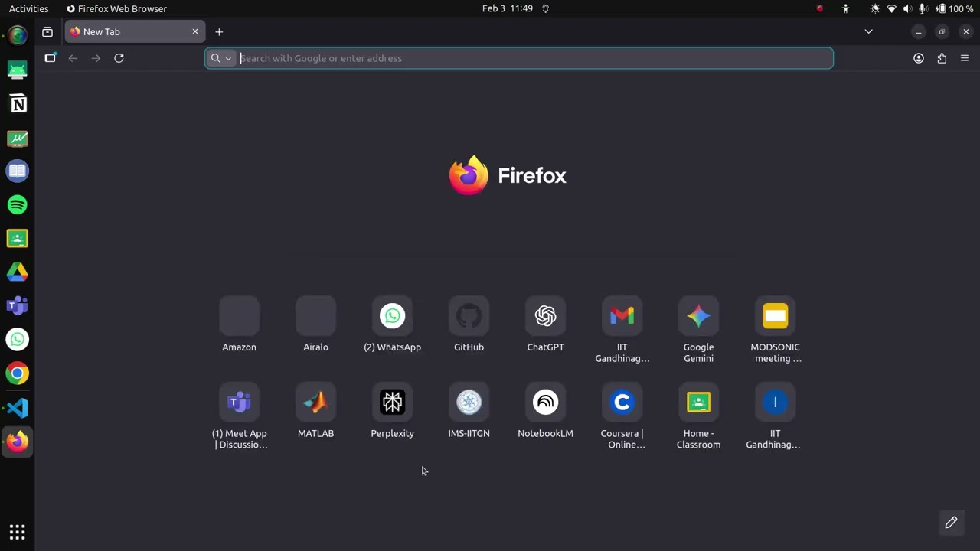This screenshot has width=980, height=551.
Task: Expand the list all tabs chevron
Action: (868, 32)
